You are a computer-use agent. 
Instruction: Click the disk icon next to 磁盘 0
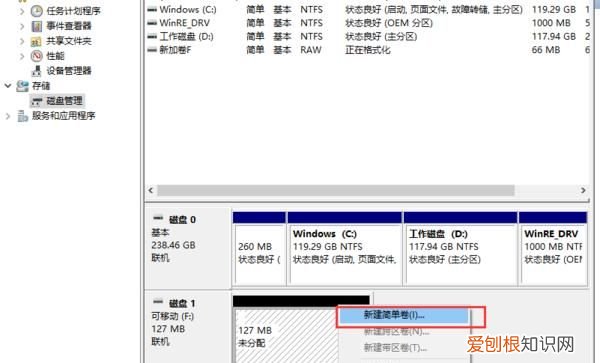(x=158, y=218)
